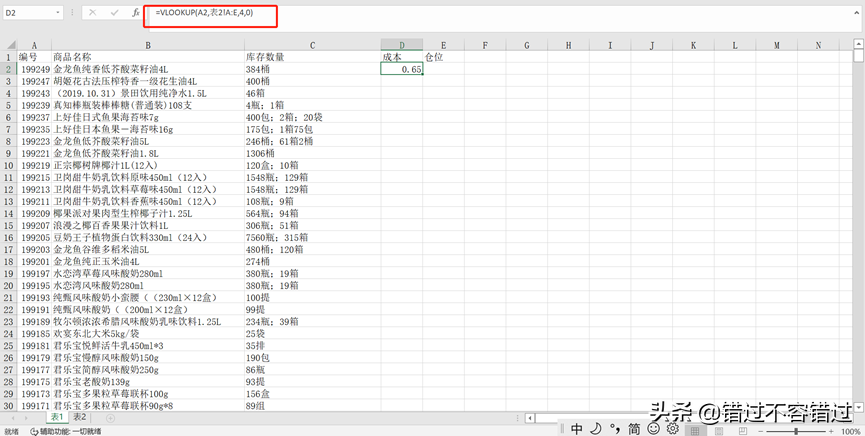Select column A header
The width and height of the screenshot is (865, 436).
tap(34, 46)
